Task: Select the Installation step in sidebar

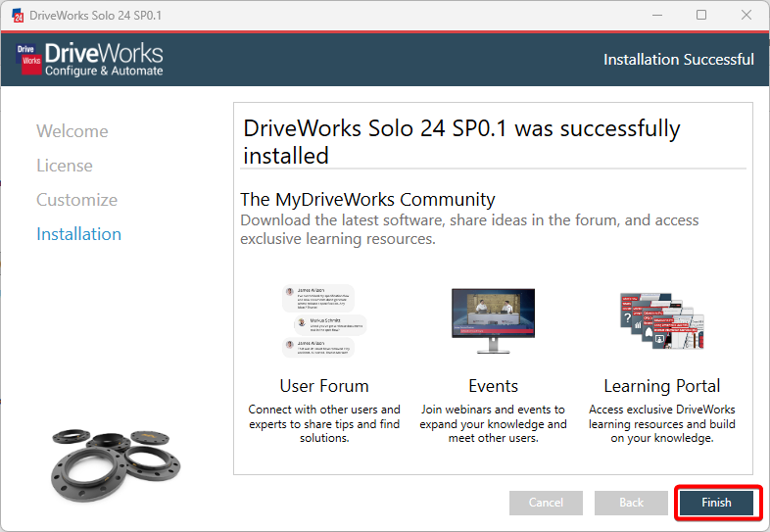Action: click(78, 234)
